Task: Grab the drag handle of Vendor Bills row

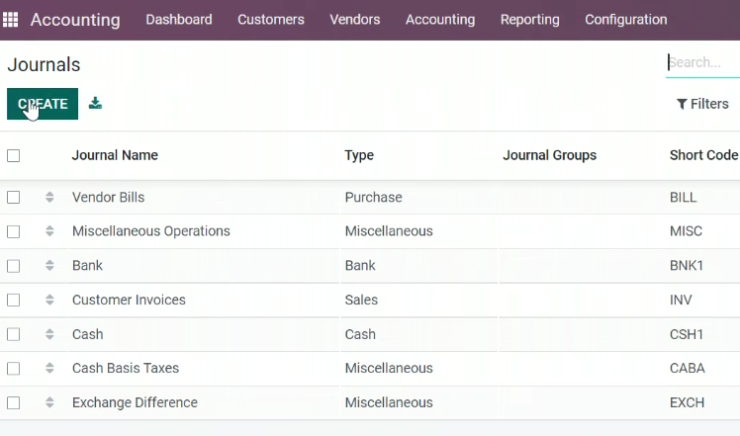Action: (50, 197)
